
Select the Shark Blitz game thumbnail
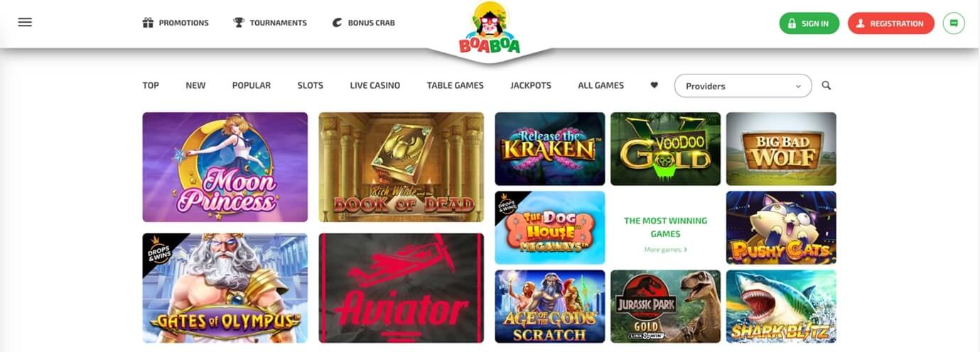[781, 307]
